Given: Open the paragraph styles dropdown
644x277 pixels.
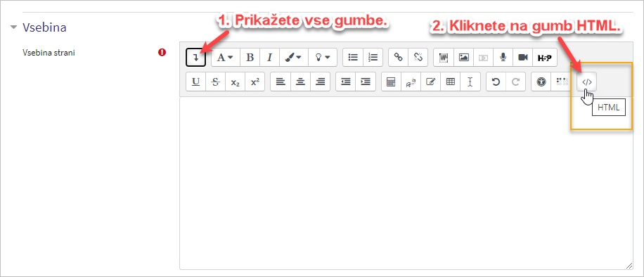Looking at the screenshot, I should [x=225, y=57].
